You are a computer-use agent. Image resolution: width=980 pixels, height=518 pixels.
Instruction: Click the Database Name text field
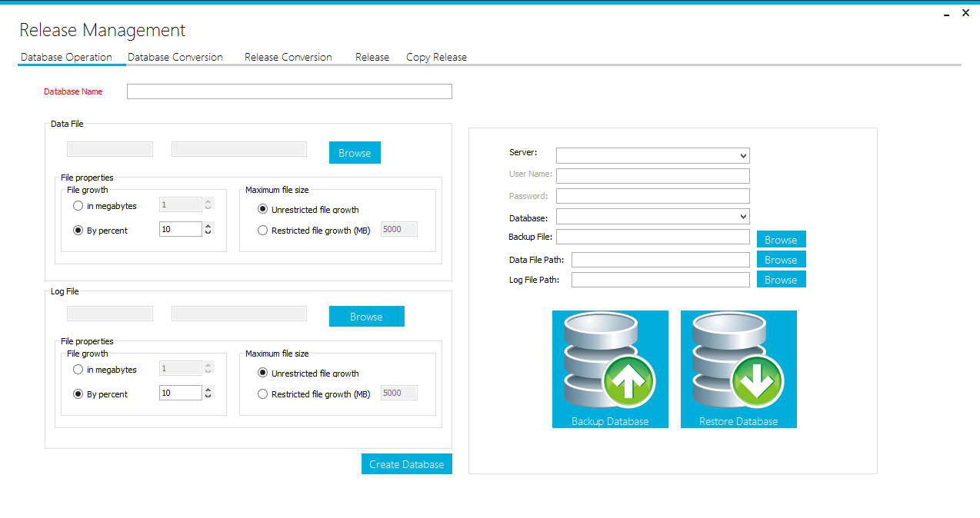(289, 91)
